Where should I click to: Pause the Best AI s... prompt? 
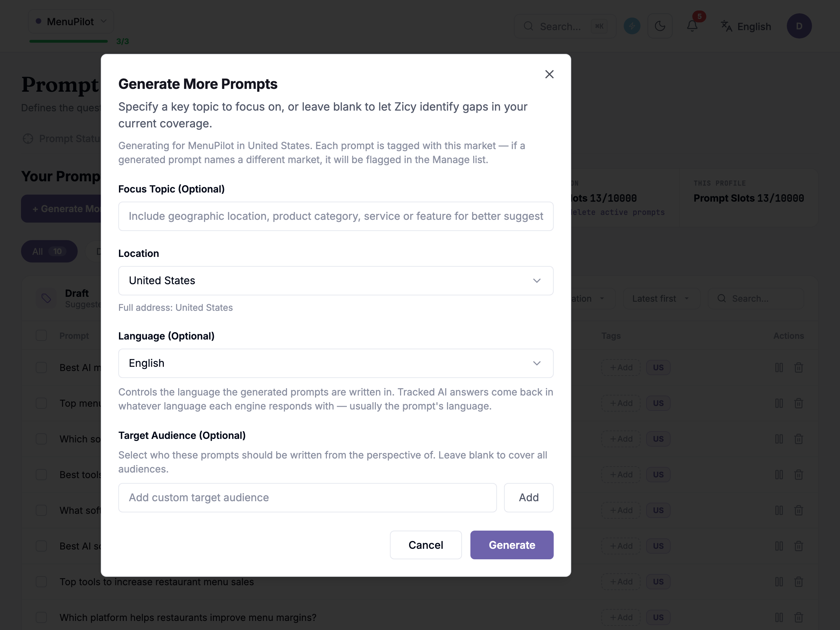779,546
